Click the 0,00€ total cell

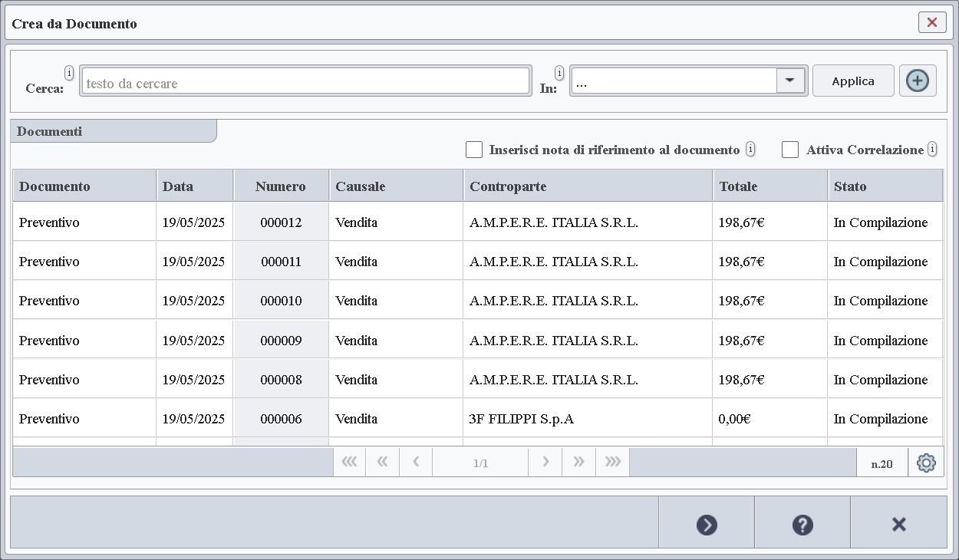[x=770, y=419]
